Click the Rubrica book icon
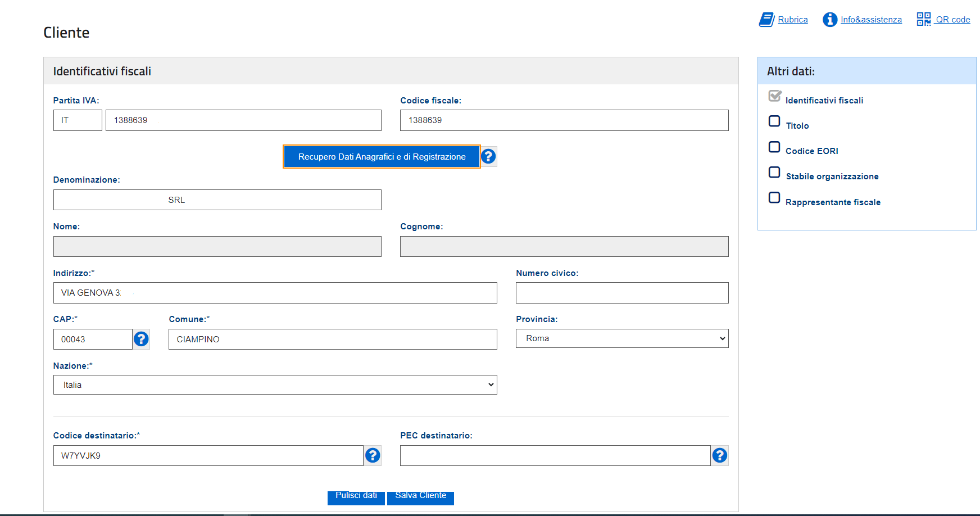The image size is (980, 516). [766, 20]
